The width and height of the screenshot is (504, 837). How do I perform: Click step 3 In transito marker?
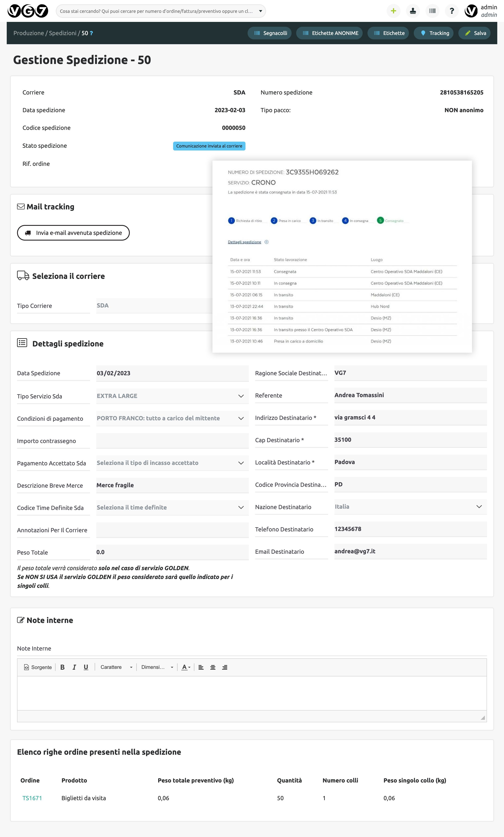point(313,221)
